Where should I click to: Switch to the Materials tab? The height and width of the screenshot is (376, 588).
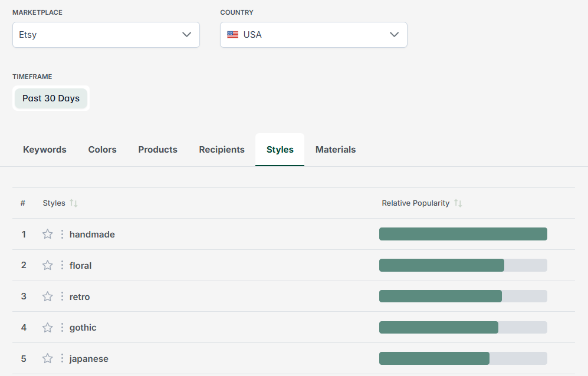pyautogui.click(x=336, y=149)
